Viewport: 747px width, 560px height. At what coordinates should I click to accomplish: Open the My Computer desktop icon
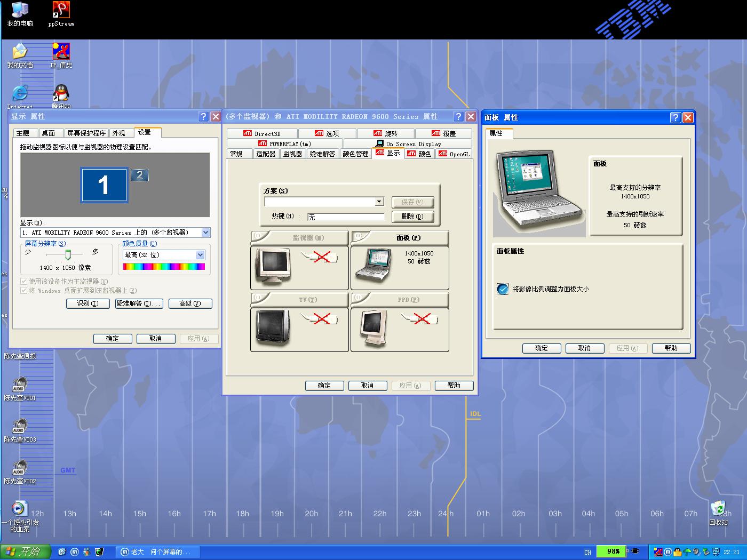(x=20, y=10)
